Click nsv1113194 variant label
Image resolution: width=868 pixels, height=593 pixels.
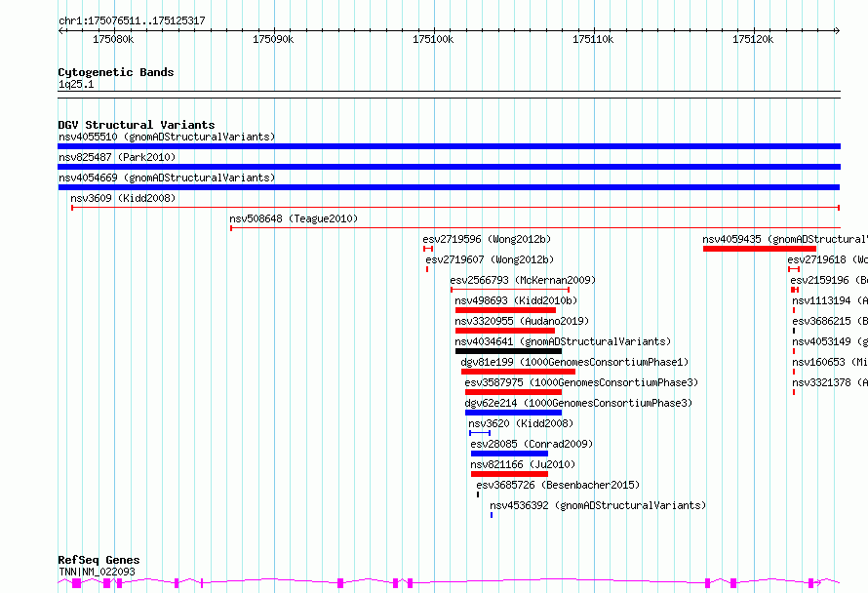[830, 300]
